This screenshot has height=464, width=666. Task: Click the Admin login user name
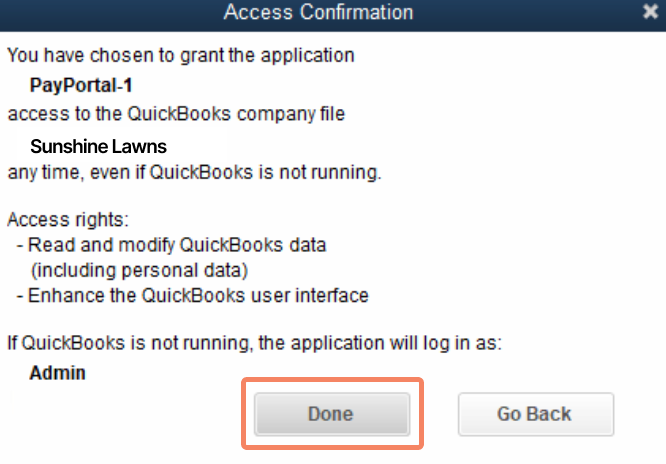[57, 373]
